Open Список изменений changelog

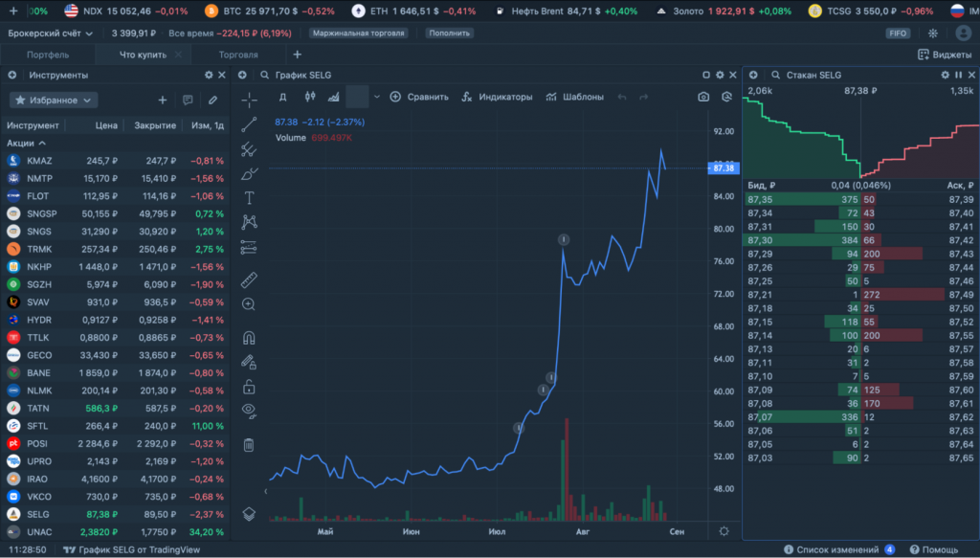click(839, 550)
